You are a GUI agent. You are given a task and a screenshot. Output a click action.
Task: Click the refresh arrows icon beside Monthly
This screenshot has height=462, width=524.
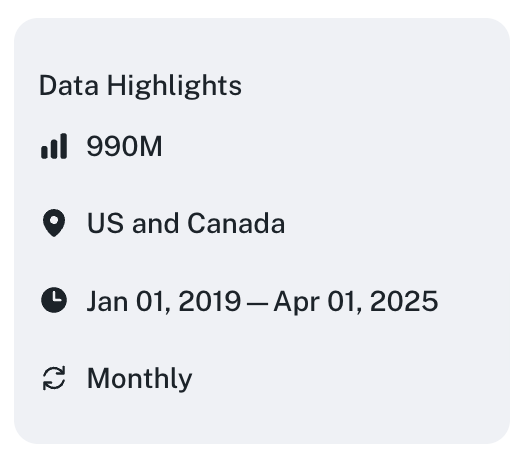point(54,378)
